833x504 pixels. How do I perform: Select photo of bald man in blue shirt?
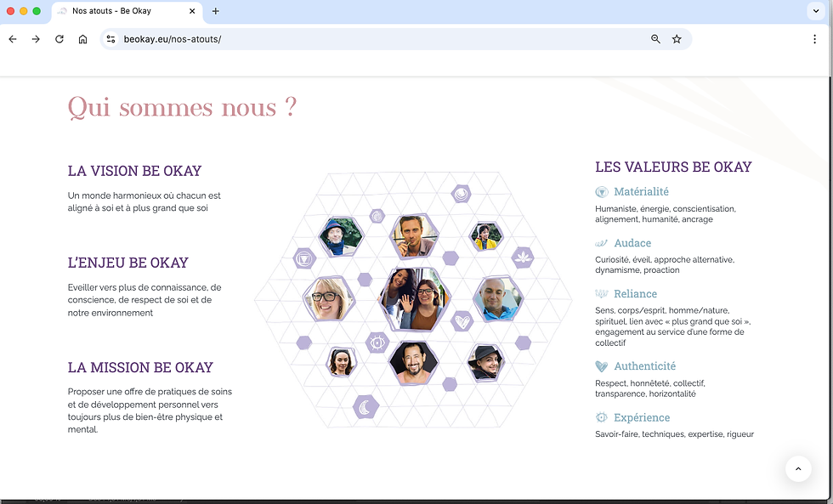tap(498, 299)
